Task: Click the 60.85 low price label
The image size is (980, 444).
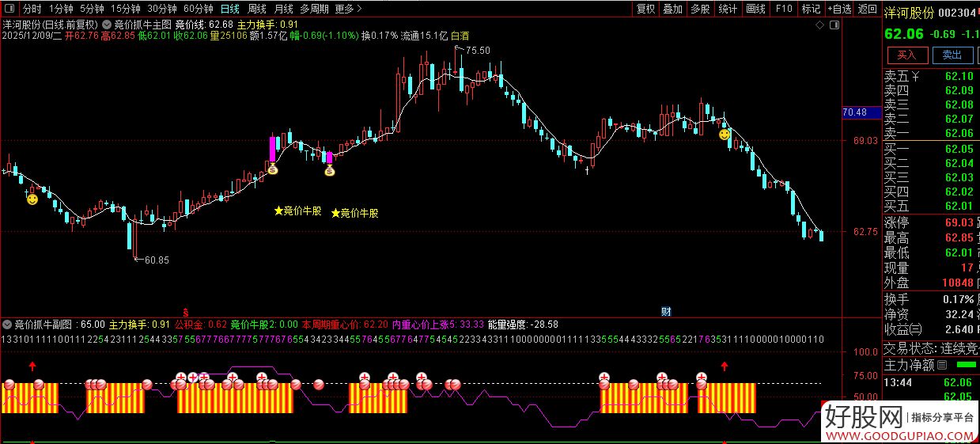Action: pyautogui.click(x=157, y=260)
